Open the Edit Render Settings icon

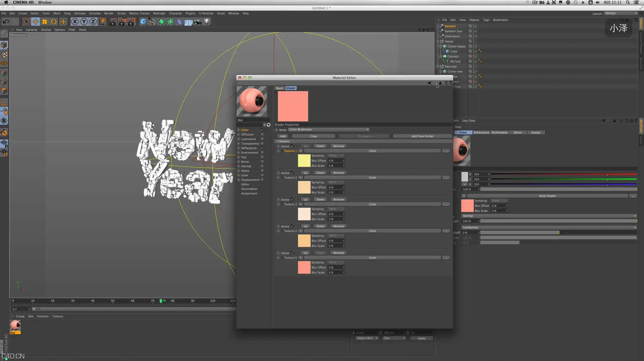click(131, 22)
